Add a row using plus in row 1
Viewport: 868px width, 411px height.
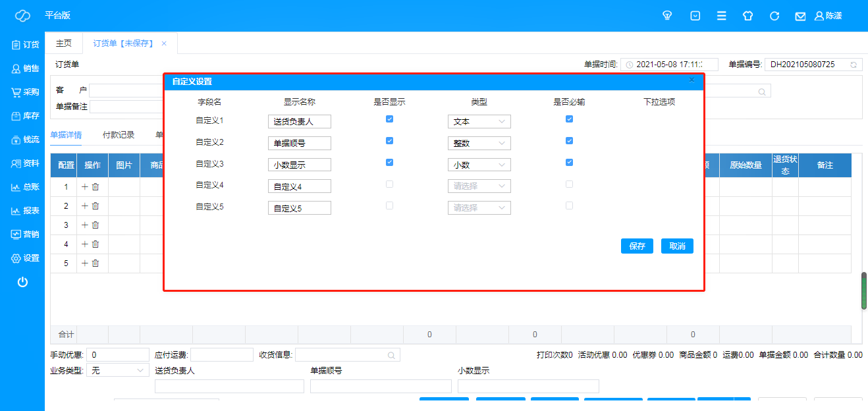click(84, 187)
